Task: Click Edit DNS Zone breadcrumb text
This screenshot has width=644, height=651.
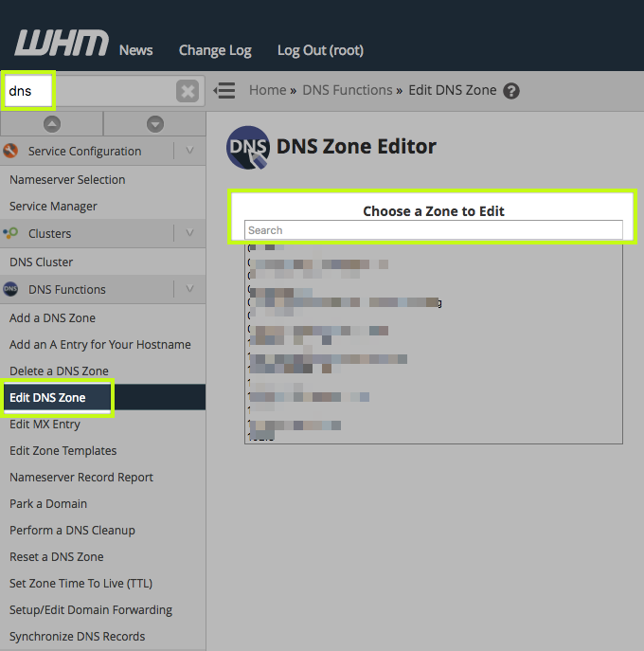Action: point(453,90)
